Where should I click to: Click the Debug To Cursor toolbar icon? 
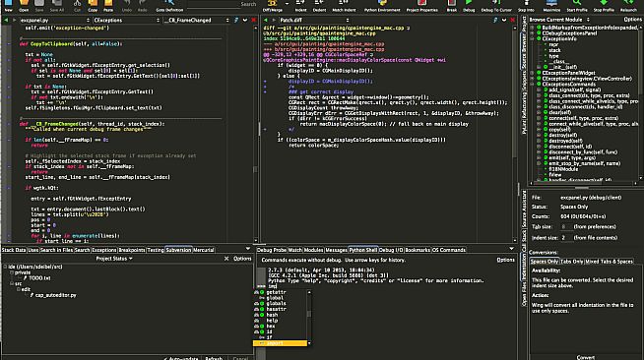(x=496, y=4)
